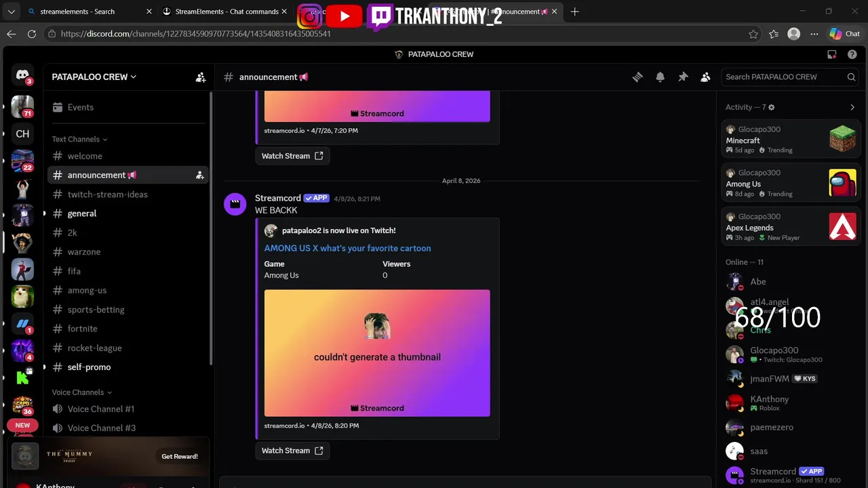The width and height of the screenshot is (868, 488).
Task: Open the warzone channel
Action: pyautogui.click(x=127, y=251)
